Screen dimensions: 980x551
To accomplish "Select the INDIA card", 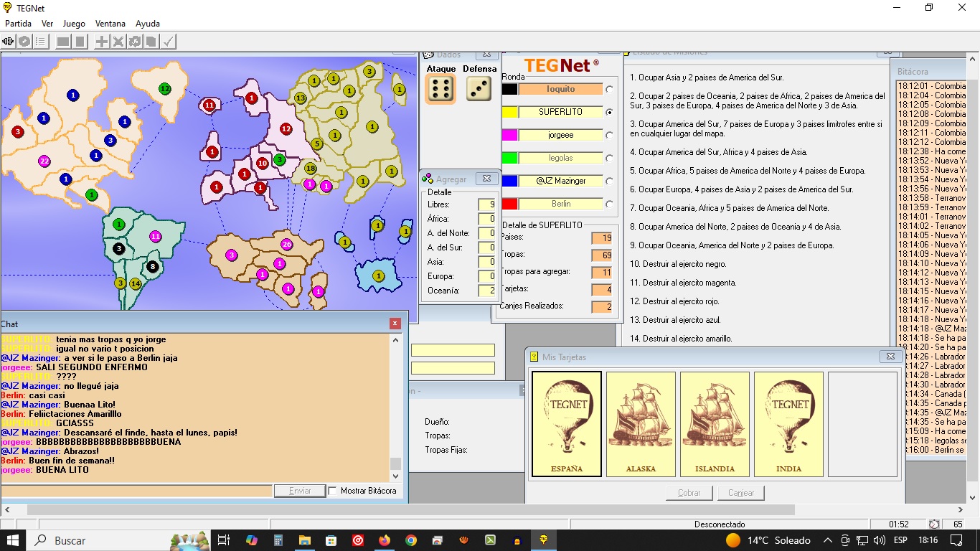I will pos(789,424).
